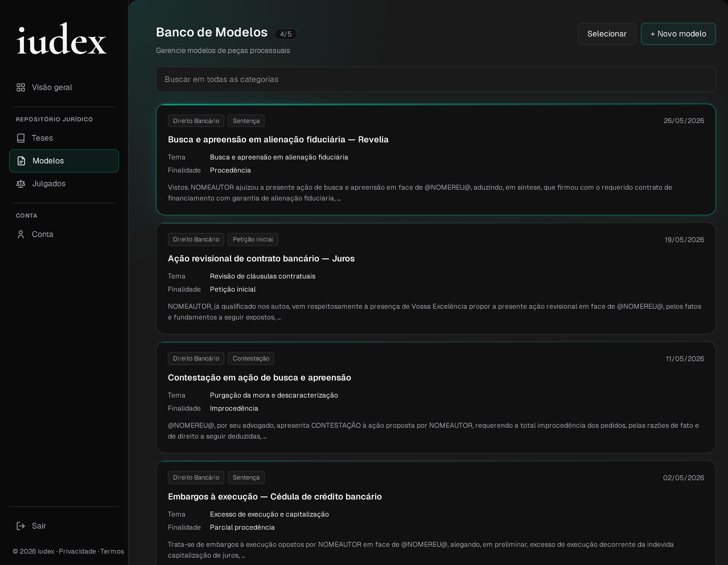Click date 11/05/2026
Screen dimensions: 728x565
click(x=685, y=359)
